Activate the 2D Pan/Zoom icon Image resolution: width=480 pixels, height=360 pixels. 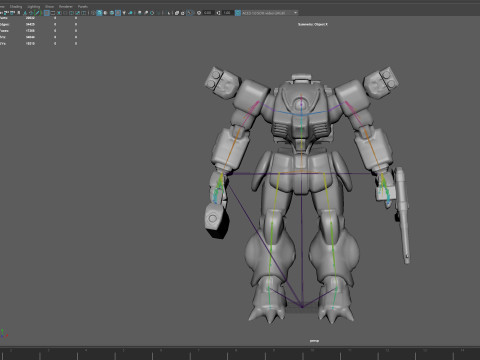point(31,13)
